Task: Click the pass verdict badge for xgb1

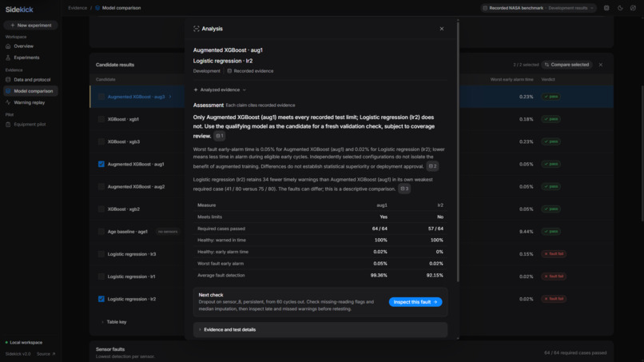Action: pos(551,120)
